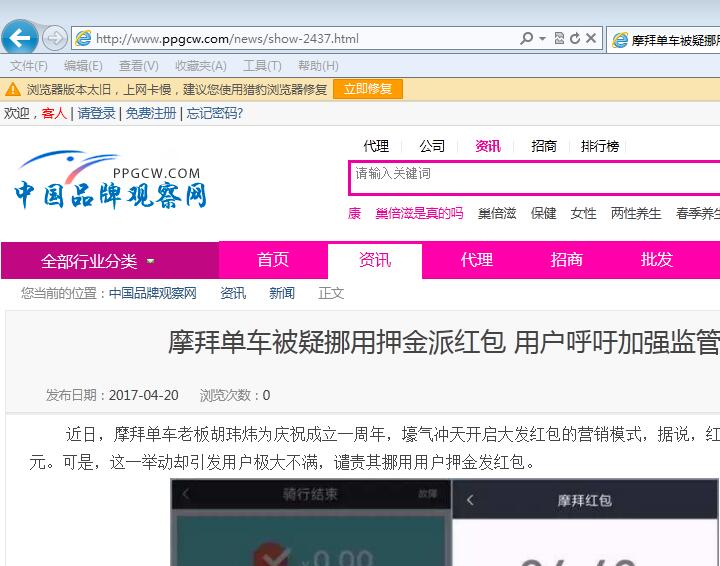Select the 公司 search category tab

pyautogui.click(x=432, y=146)
